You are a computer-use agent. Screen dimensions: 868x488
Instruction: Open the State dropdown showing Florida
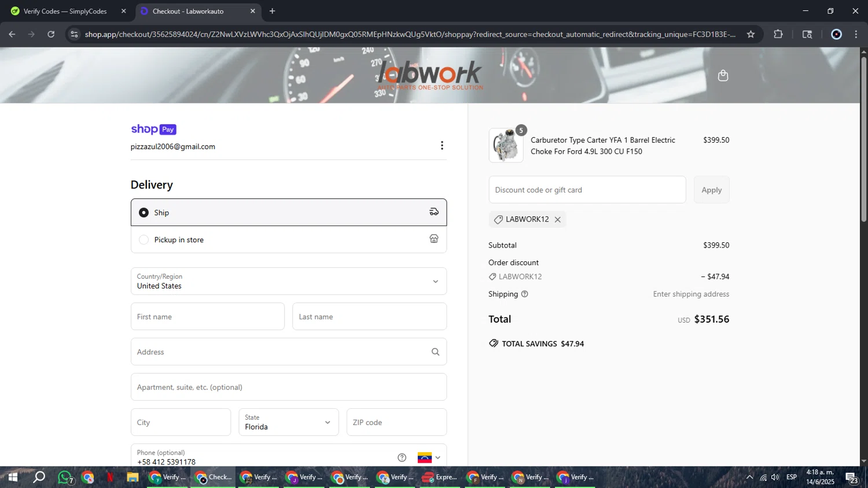tap(289, 422)
